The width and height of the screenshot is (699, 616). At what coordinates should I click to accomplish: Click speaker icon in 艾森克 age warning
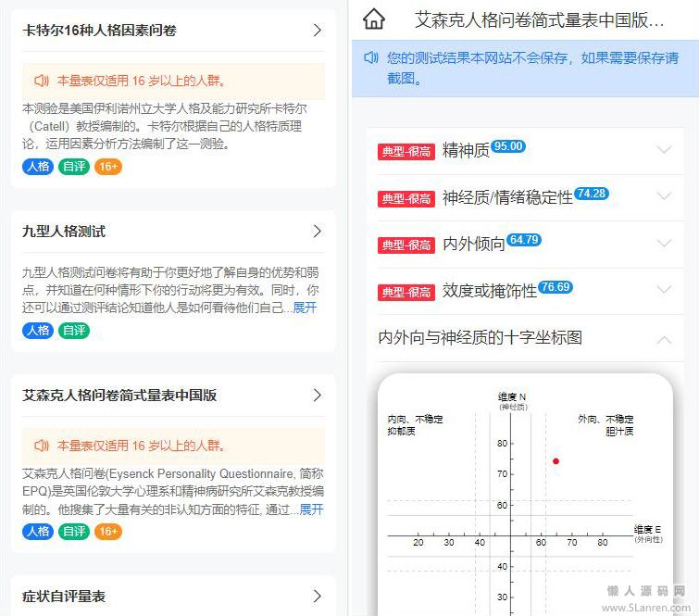(x=42, y=445)
